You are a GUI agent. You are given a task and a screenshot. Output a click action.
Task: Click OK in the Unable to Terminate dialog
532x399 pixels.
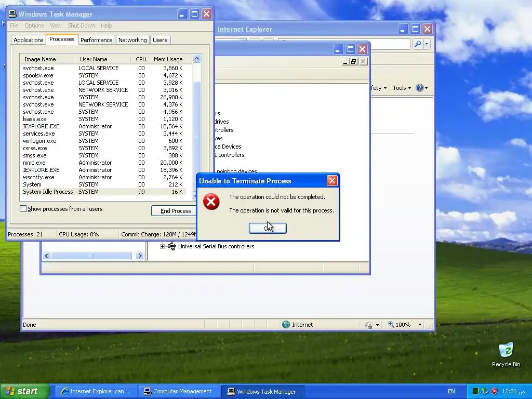[268, 229]
